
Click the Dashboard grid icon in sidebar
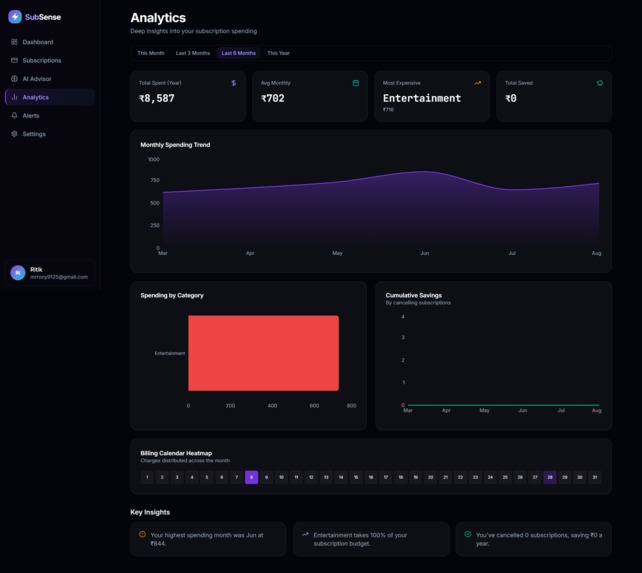tap(14, 42)
